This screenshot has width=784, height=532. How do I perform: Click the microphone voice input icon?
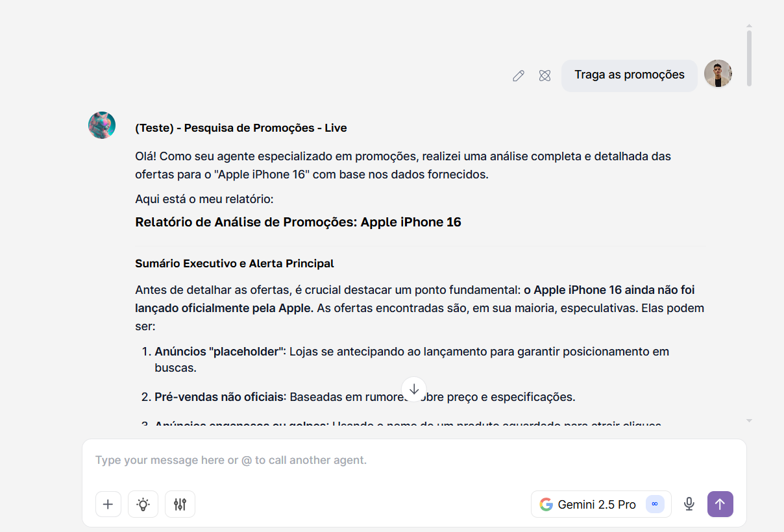[x=689, y=504]
